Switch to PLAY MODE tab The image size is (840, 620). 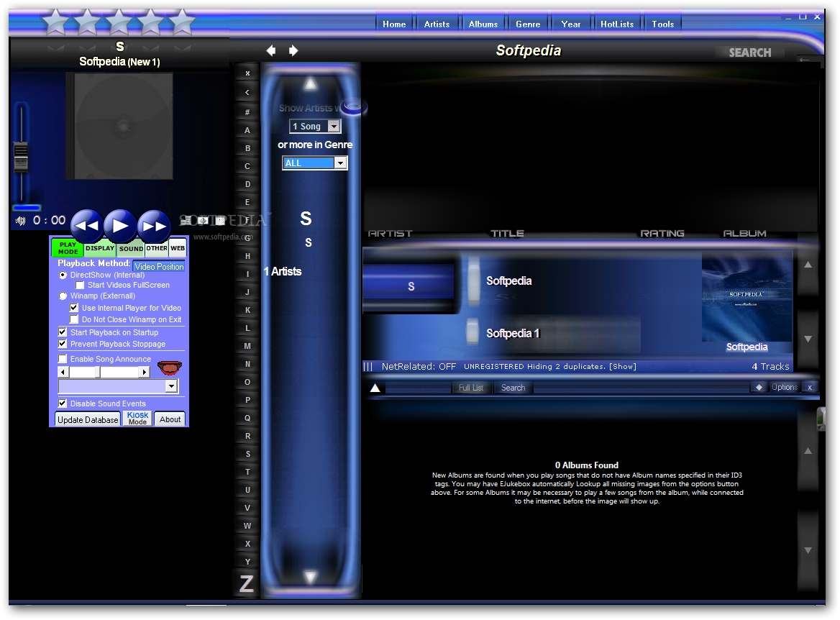(x=68, y=247)
